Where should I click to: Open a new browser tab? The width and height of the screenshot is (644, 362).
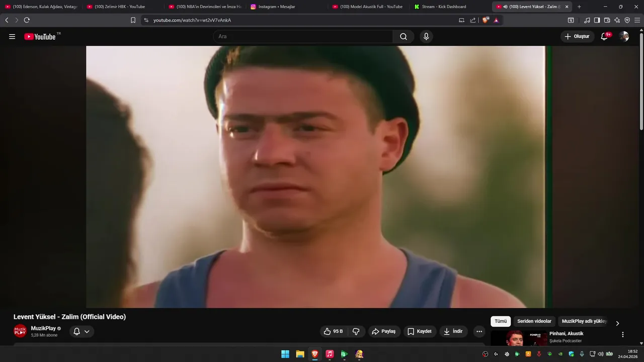point(579,7)
